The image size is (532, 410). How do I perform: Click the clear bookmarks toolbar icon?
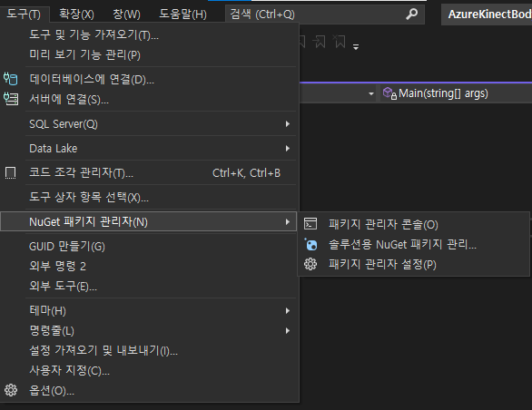point(339,42)
